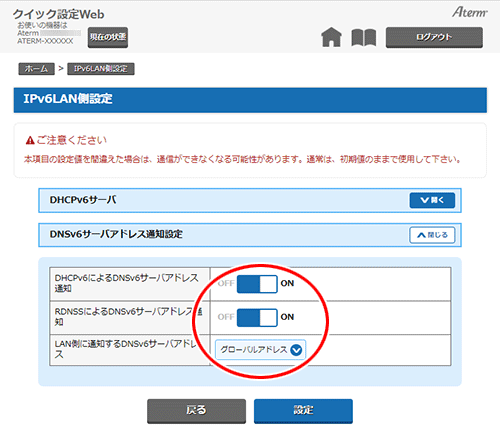Toggle DHCPv6によるDNSv6サーバアドレス通知 switch
The width and height of the screenshot is (500, 436).
tap(257, 284)
